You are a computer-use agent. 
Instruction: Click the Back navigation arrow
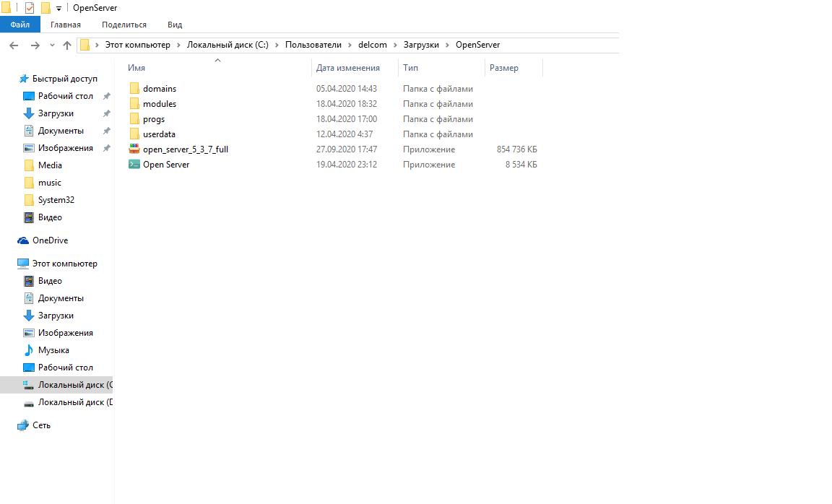tap(14, 45)
